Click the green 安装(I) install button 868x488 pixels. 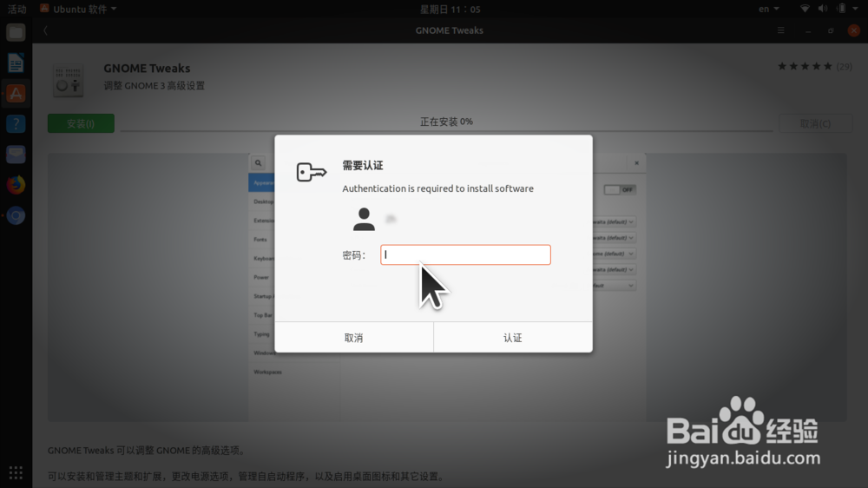[81, 123]
